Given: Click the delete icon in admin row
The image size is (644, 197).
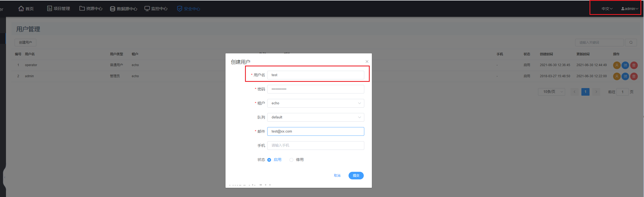Looking at the screenshot, I should pyautogui.click(x=634, y=76).
